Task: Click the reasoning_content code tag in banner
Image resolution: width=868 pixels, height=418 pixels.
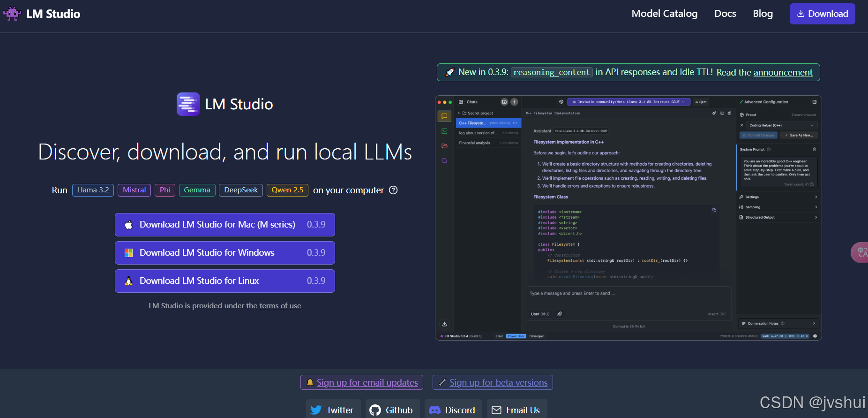Action: [552, 72]
